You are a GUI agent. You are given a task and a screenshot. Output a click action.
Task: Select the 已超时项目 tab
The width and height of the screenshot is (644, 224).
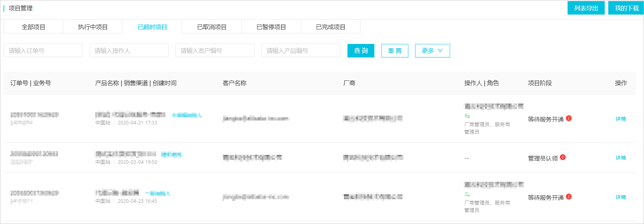[x=152, y=27]
